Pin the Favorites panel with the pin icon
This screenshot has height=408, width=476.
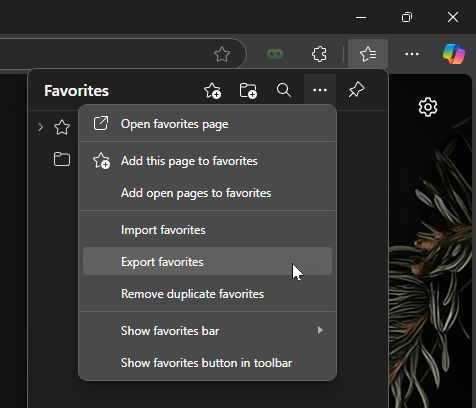356,90
